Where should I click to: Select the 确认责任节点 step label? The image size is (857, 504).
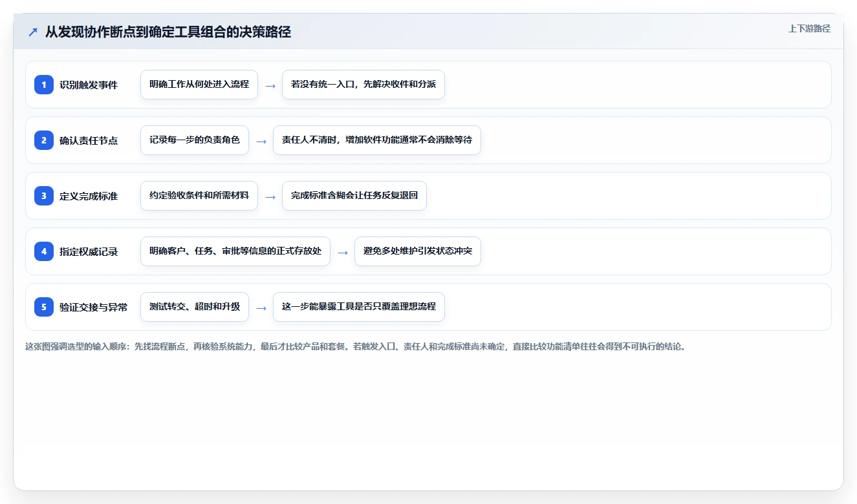coord(89,140)
